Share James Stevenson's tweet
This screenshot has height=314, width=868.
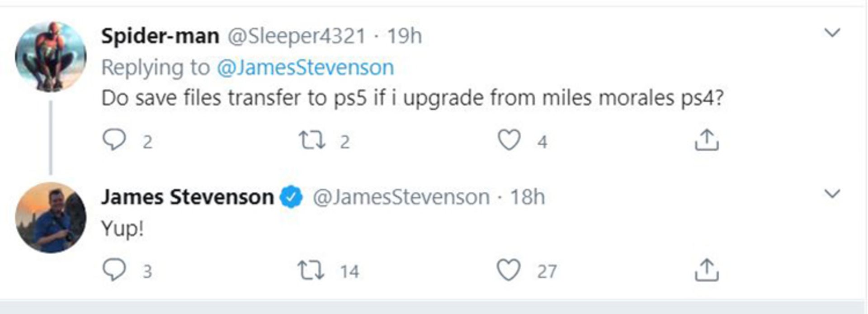(x=706, y=270)
